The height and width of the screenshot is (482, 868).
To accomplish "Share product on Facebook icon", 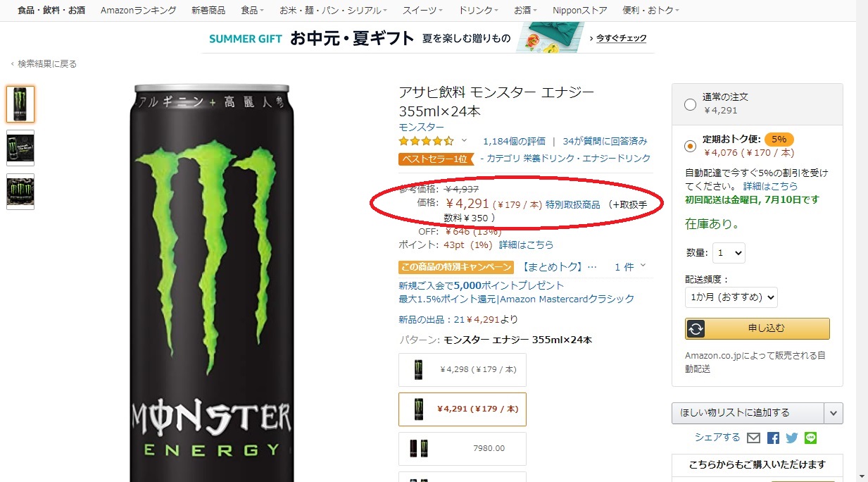I will pos(773,438).
